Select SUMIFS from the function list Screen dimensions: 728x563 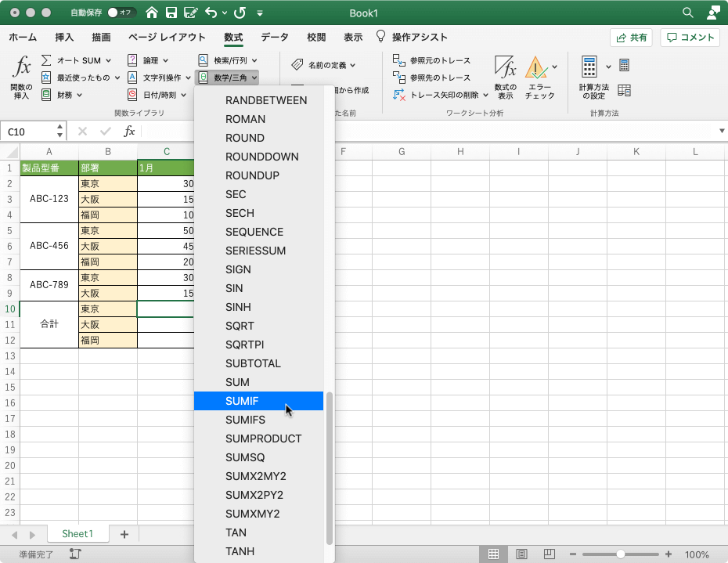point(258,420)
